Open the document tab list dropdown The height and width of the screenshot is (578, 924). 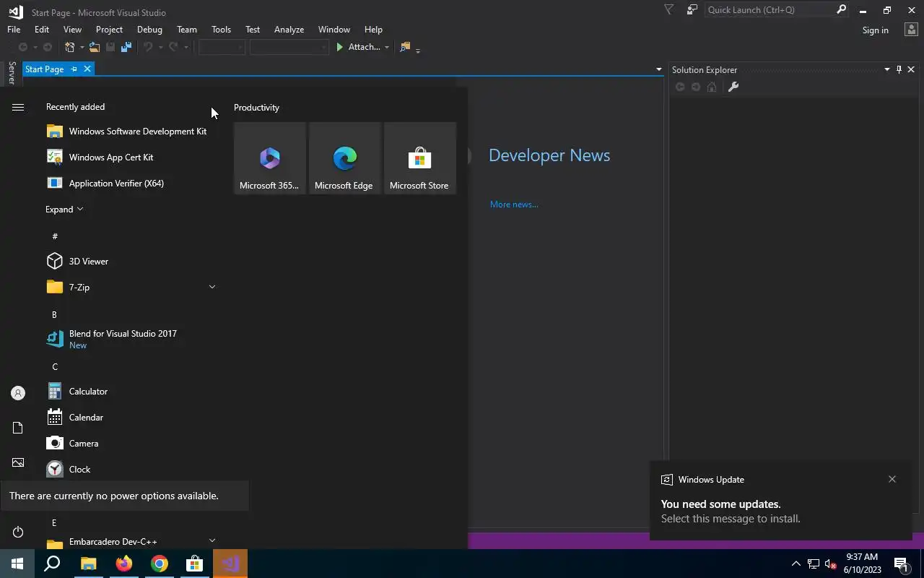(658, 69)
